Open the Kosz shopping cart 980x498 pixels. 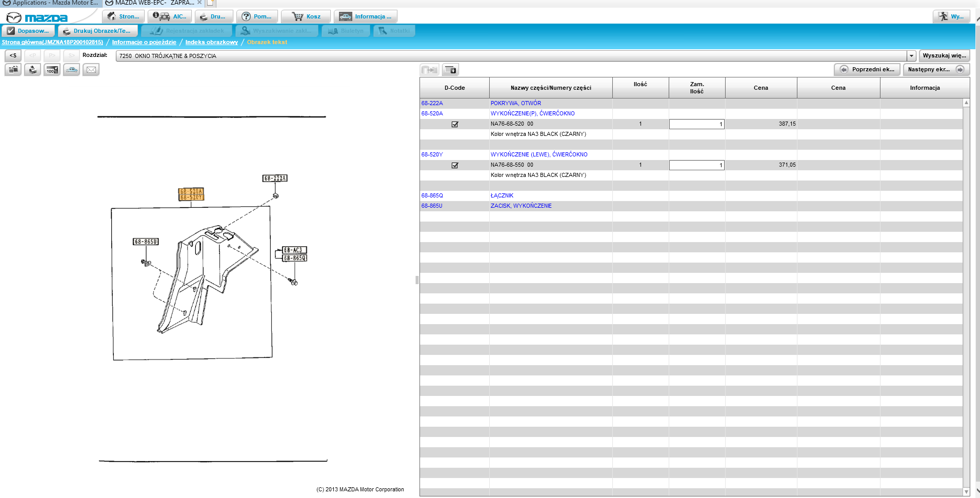[306, 16]
